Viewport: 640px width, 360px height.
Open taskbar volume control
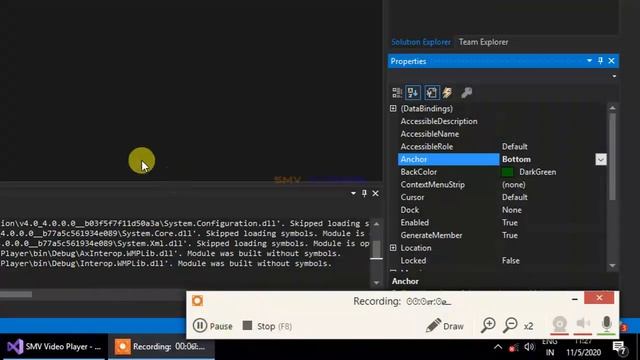click(x=529, y=347)
